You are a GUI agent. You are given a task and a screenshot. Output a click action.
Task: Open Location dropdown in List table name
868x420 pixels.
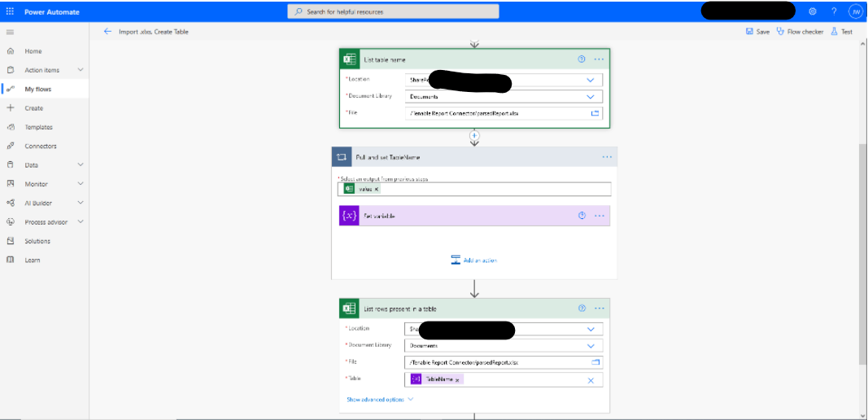pos(590,80)
